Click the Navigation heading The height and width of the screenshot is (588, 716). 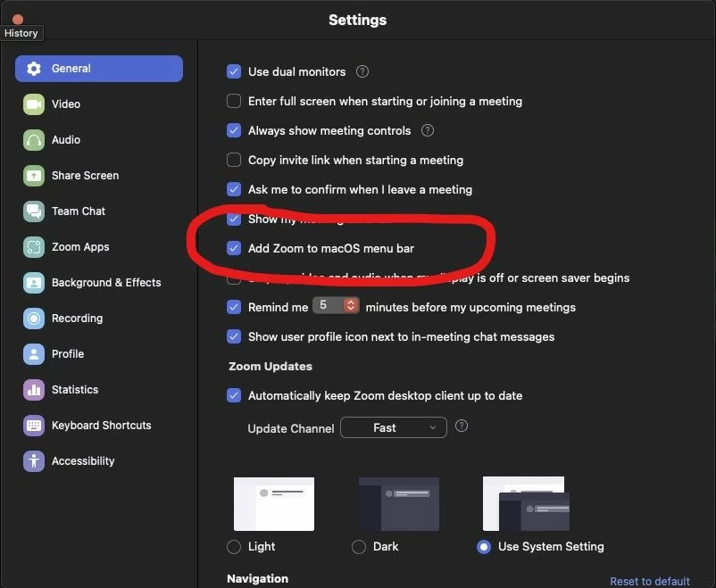(257, 579)
